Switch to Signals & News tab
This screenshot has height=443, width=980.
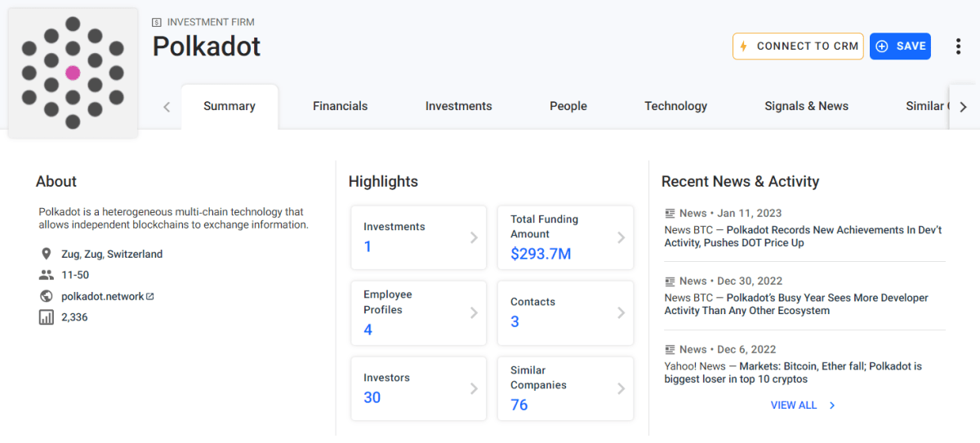point(806,106)
